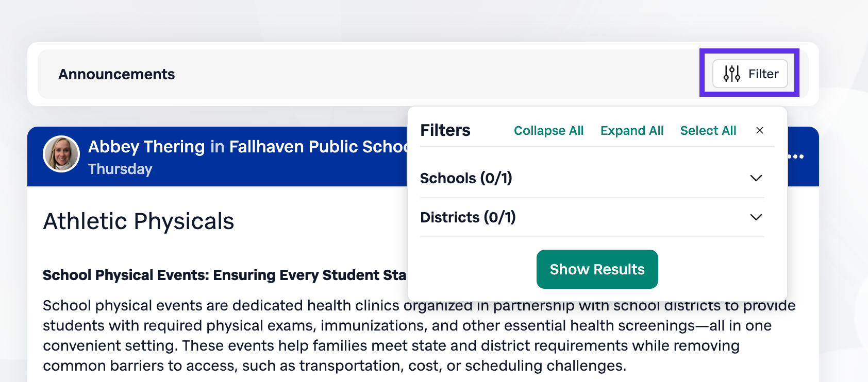Click Collapse All in Filters
Screen dimensions: 868x382
[548, 131]
